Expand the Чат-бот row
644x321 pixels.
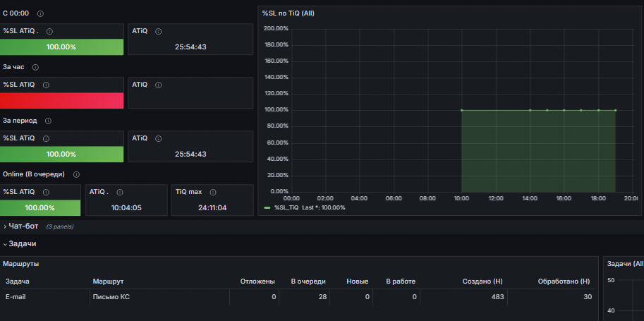click(x=23, y=226)
